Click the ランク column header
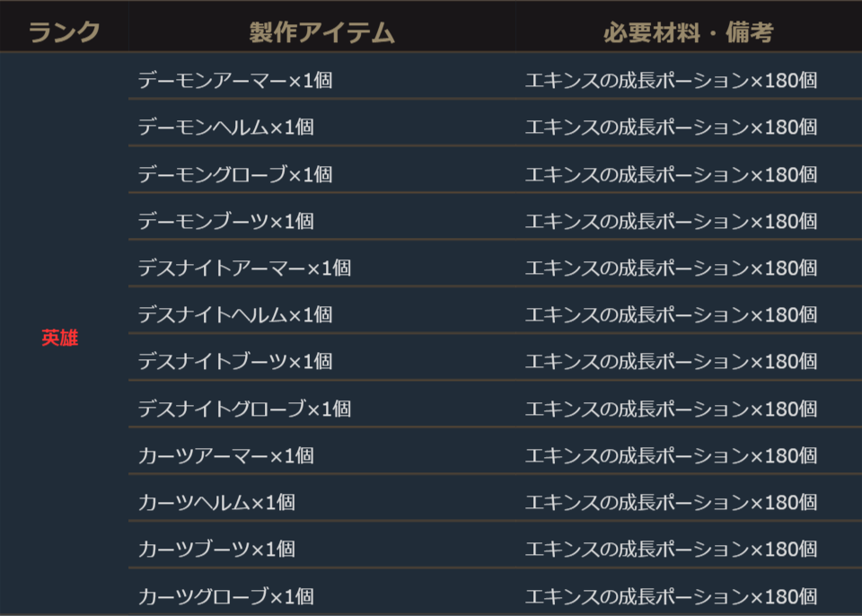Viewport: 862px width, 616px height. click(x=64, y=33)
